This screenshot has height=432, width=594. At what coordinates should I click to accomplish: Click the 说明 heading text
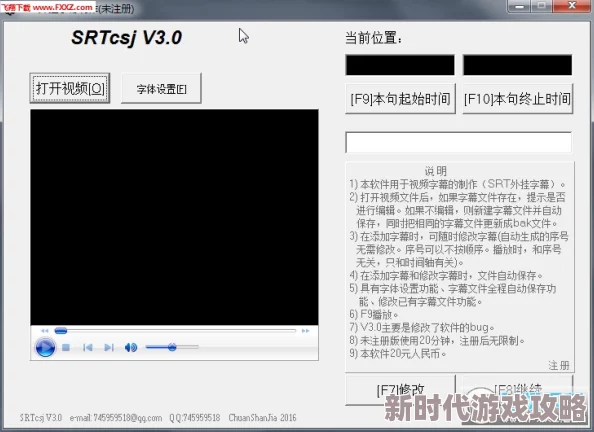click(436, 171)
